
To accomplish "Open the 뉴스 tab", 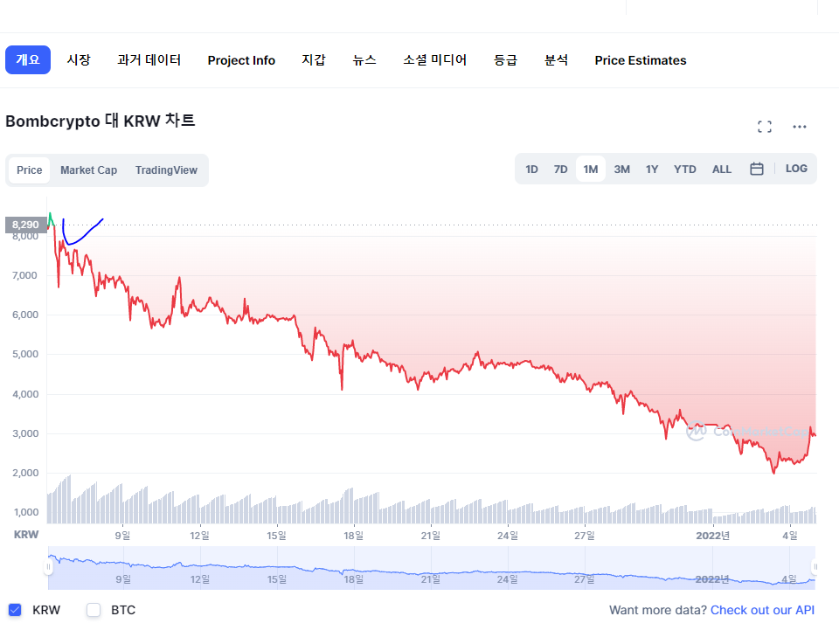I will click(364, 60).
